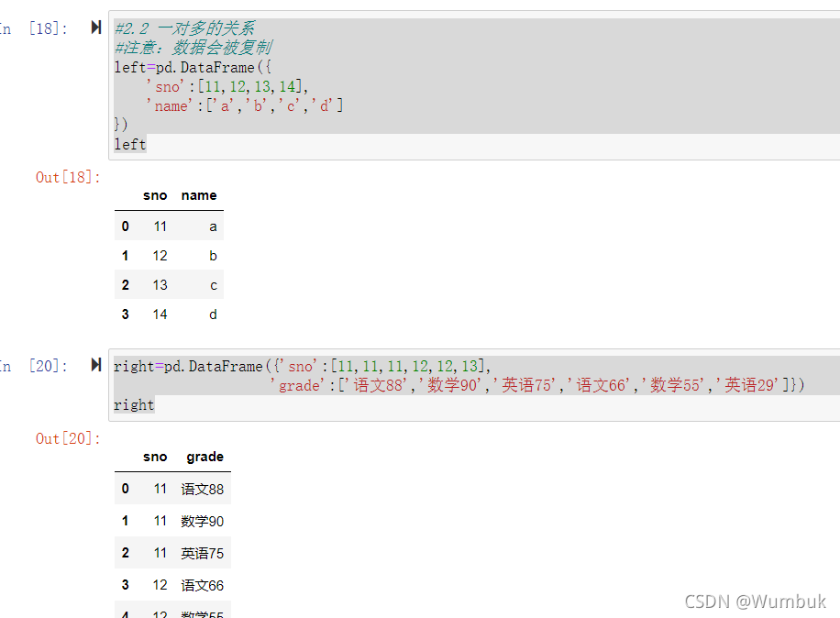840x618 pixels.
Task: Click the name column header in left output
Action: tap(199, 195)
